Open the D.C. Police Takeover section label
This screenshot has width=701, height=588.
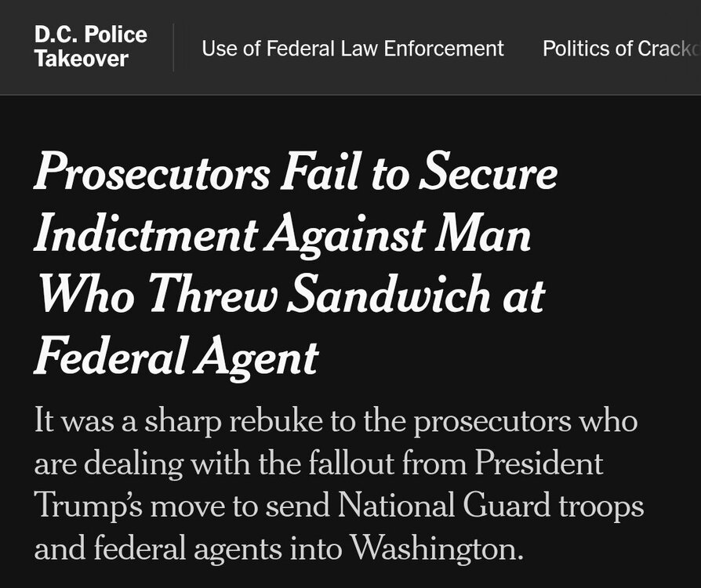90,47
